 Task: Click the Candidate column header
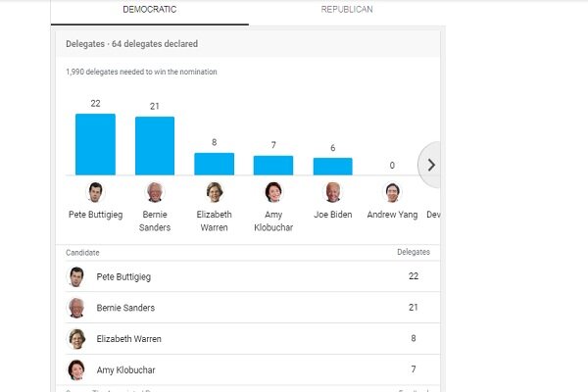82,253
